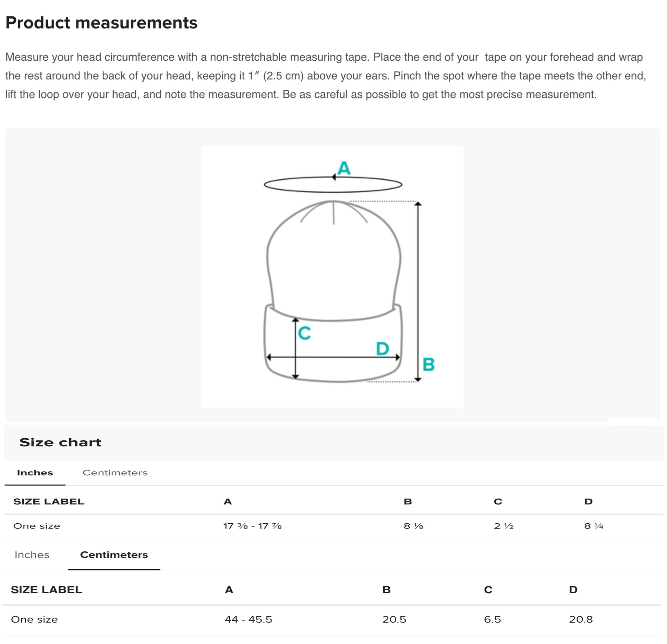This screenshot has width=667, height=644.
Task: Click the 8 ¼ width value
Action: pyautogui.click(x=594, y=526)
